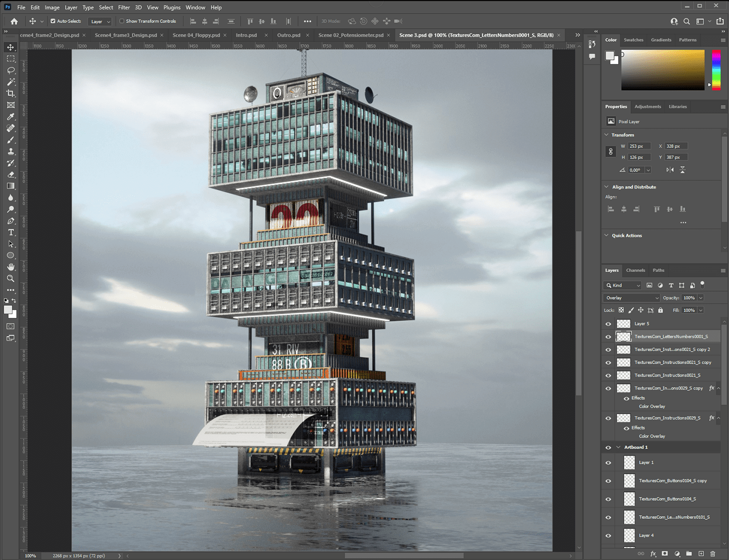729x560 pixels.
Task: Select the Lasso tool
Action: click(x=10, y=70)
